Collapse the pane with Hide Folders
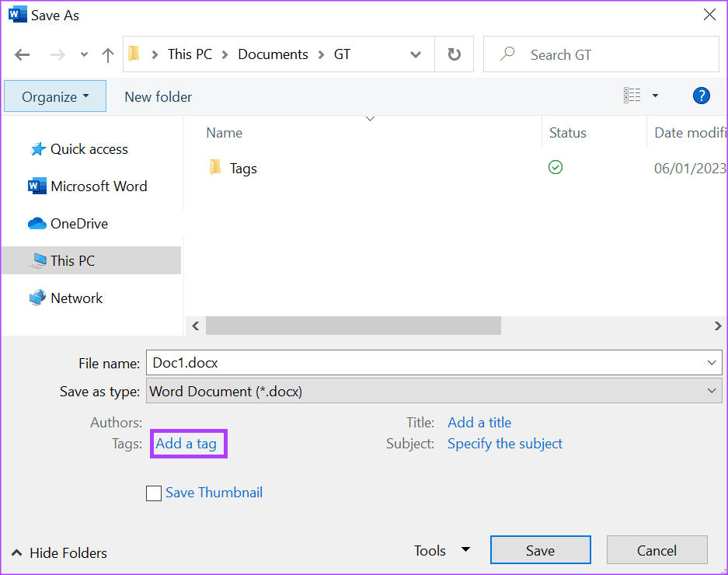Viewport: 728px width, 575px height. click(x=59, y=552)
